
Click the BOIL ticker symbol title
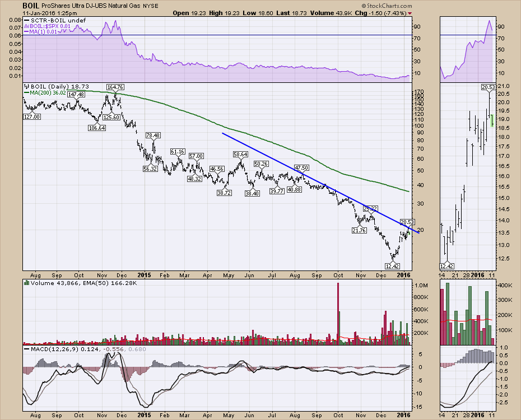pos(31,6)
